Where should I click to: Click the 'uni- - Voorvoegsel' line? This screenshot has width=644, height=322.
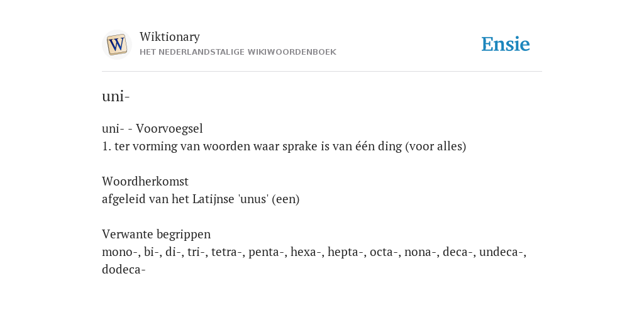(152, 128)
